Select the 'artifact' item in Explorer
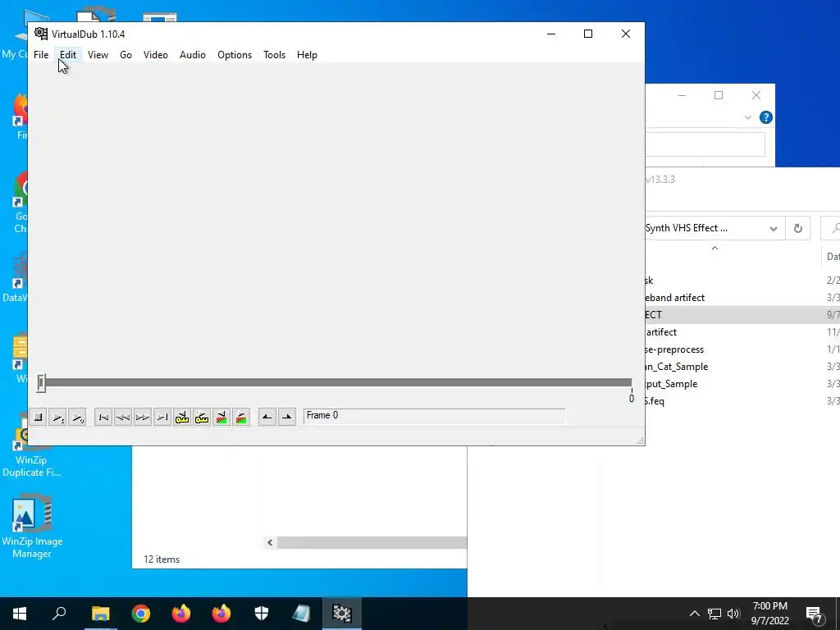This screenshot has width=840, height=630. [x=661, y=332]
